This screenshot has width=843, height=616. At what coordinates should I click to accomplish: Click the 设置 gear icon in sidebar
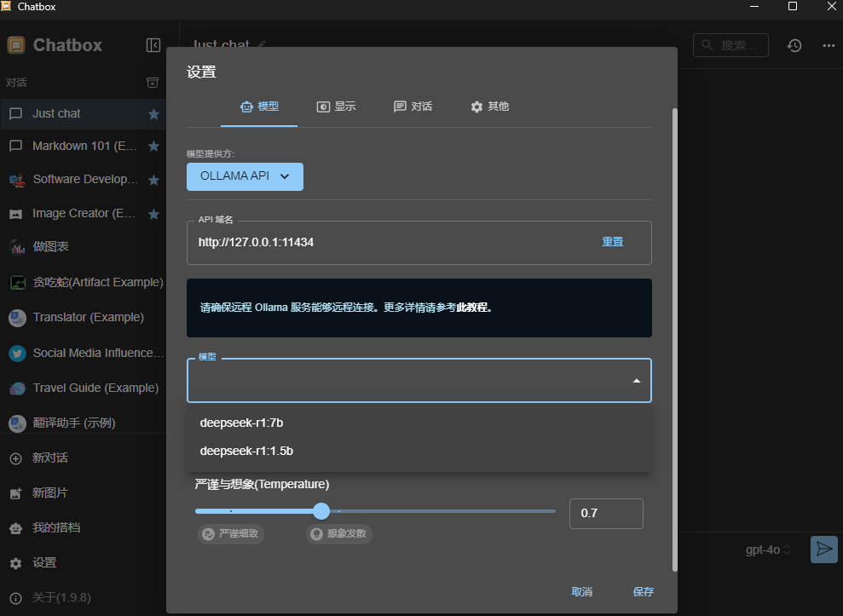click(16, 563)
